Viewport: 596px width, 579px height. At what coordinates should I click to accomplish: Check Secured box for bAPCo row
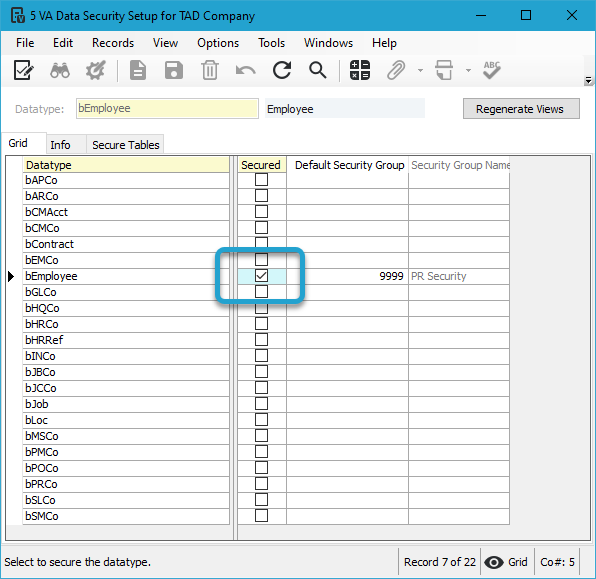click(261, 180)
